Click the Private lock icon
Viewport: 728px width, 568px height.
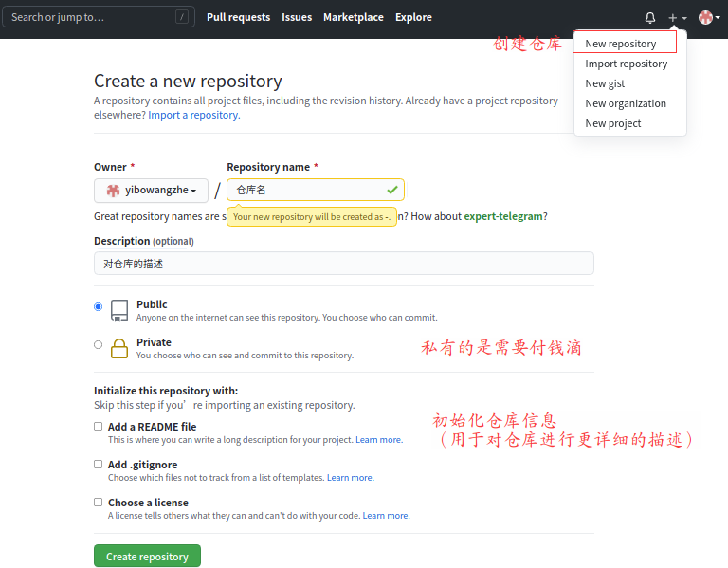pyautogui.click(x=119, y=348)
